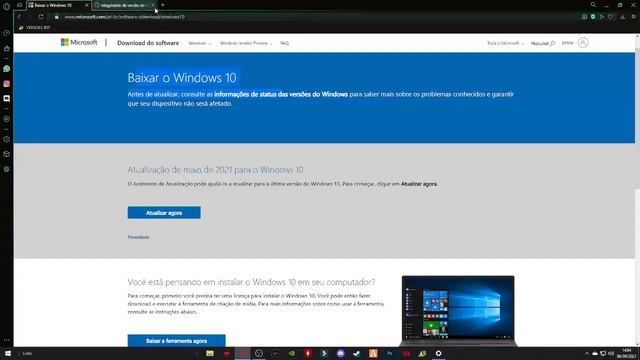Open the Opera menu logo icon
640x360 pixels.
pos(7,6)
